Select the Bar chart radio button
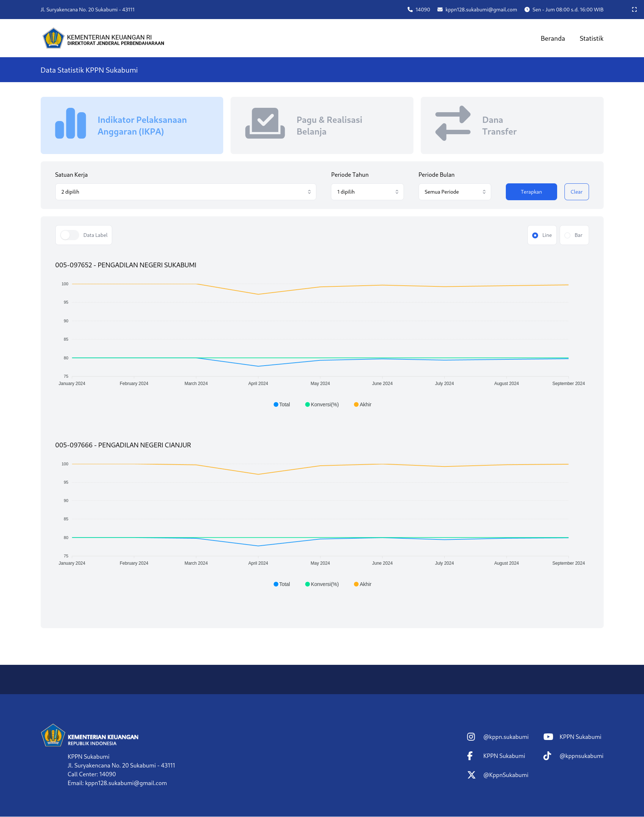This screenshot has width=644, height=817. [x=567, y=235]
